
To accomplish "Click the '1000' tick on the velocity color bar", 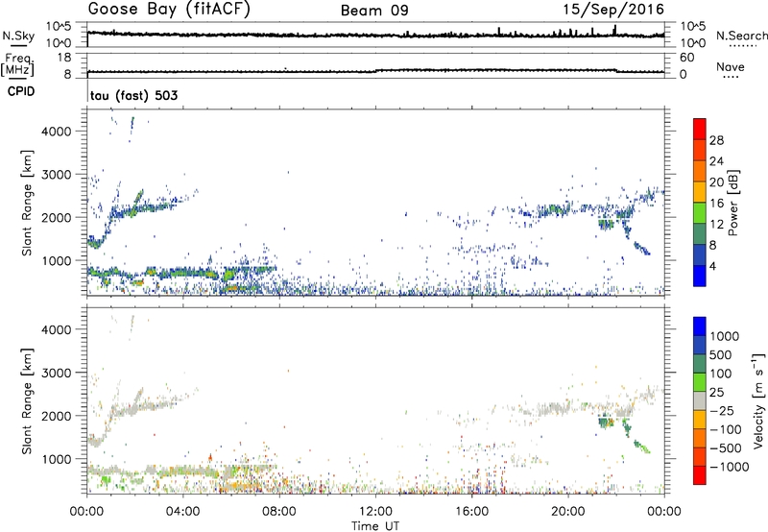I will click(x=725, y=336).
